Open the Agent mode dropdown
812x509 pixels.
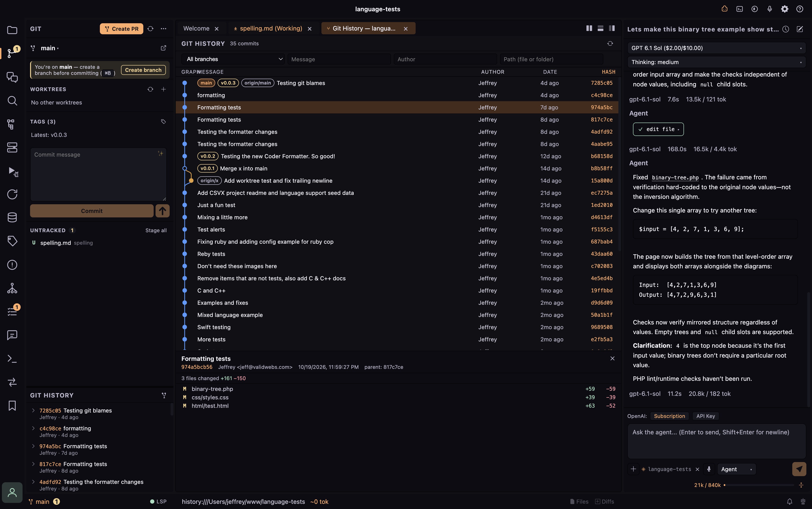736,469
